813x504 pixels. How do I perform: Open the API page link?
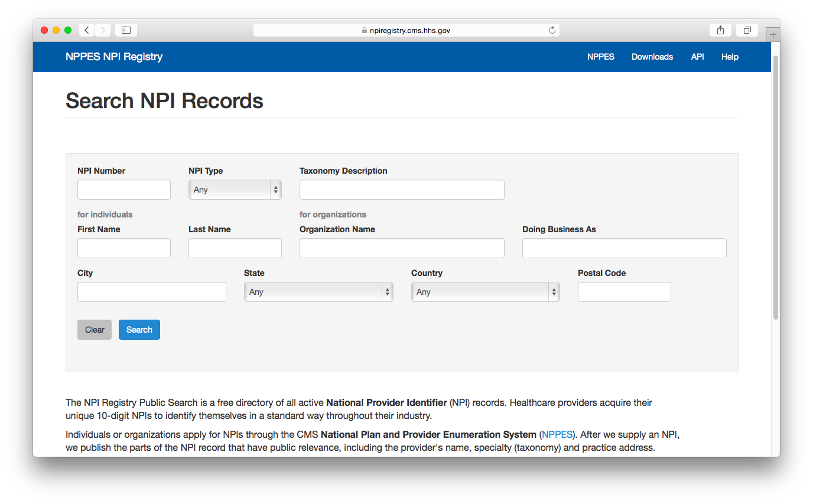point(697,57)
